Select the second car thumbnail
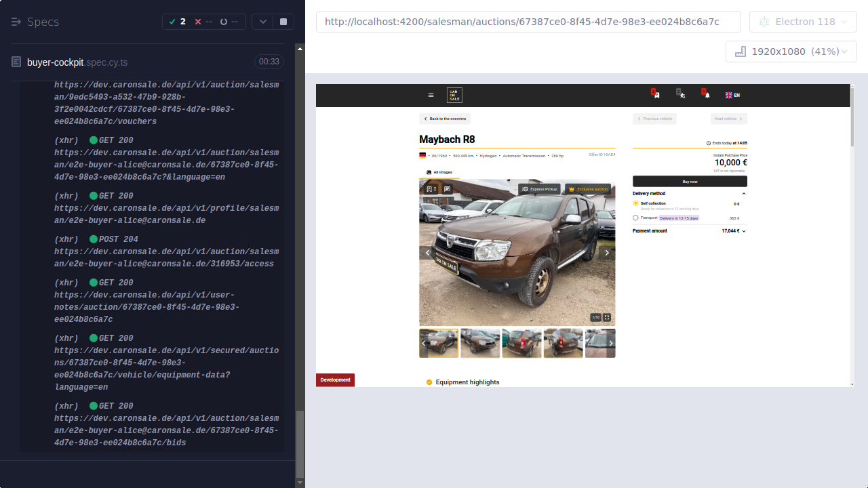Viewport: 868px width, 488px height. (481, 342)
